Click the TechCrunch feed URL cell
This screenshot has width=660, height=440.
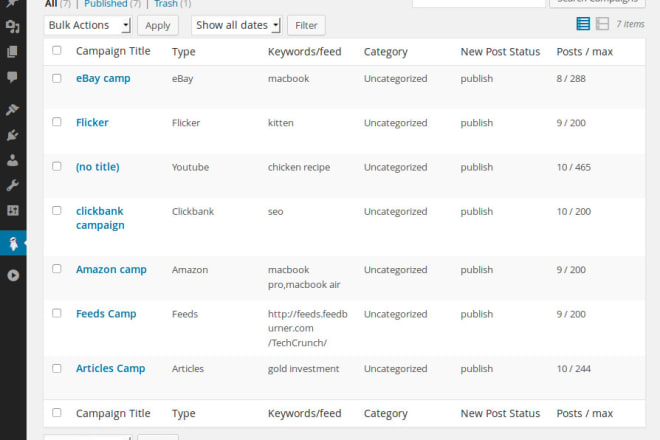click(308, 328)
